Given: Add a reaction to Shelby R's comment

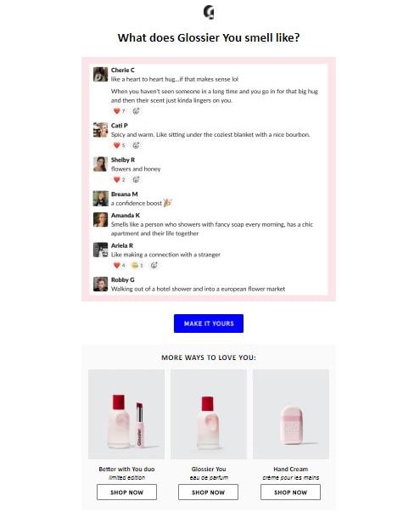Looking at the screenshot, I should coord(136,180).
